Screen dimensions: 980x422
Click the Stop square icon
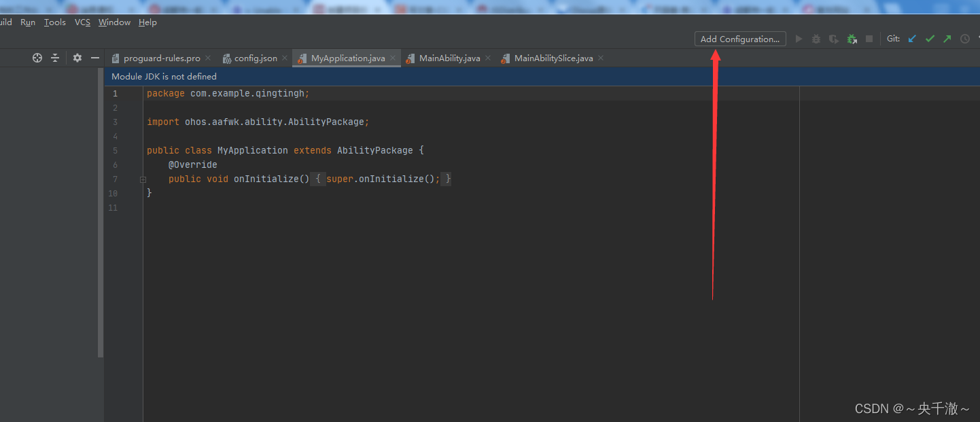869,39
